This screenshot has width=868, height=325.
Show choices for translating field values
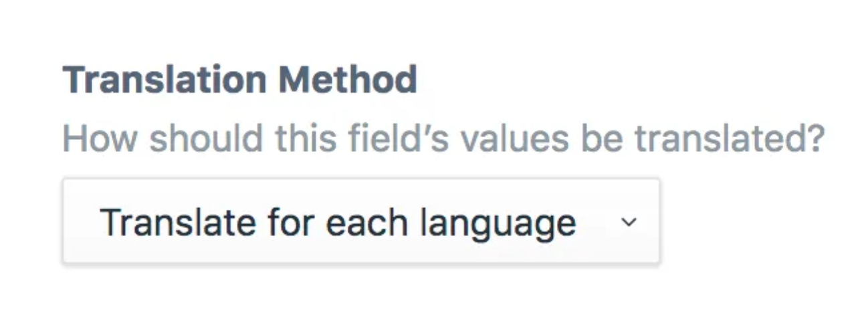pyautogui.click(x=361, y=221)
